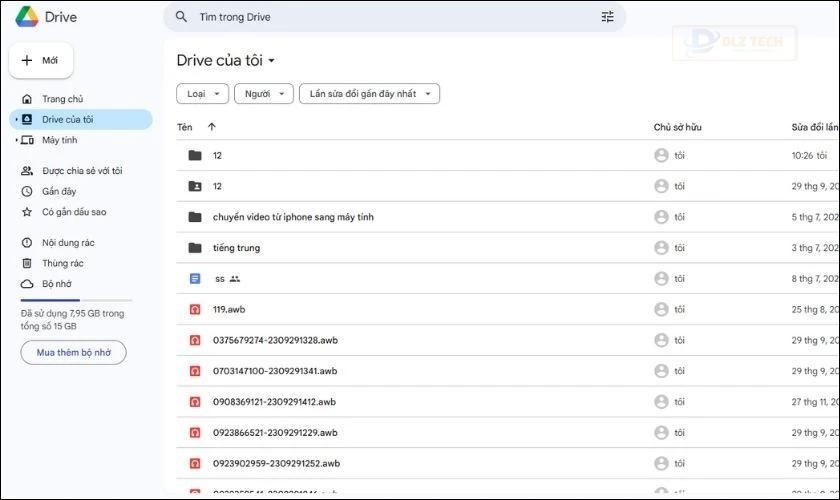
Task: Click the storage usage progress bar
Action: (x=76, y=300)
